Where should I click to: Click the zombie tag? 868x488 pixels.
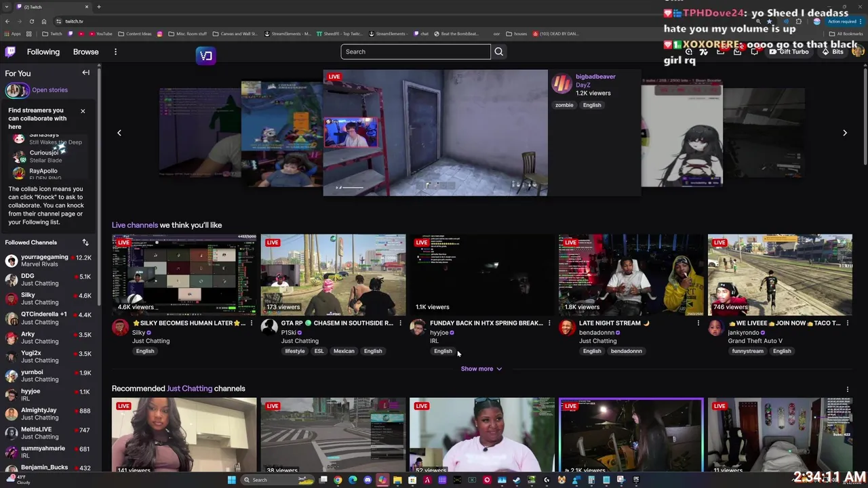pos(564,105)
